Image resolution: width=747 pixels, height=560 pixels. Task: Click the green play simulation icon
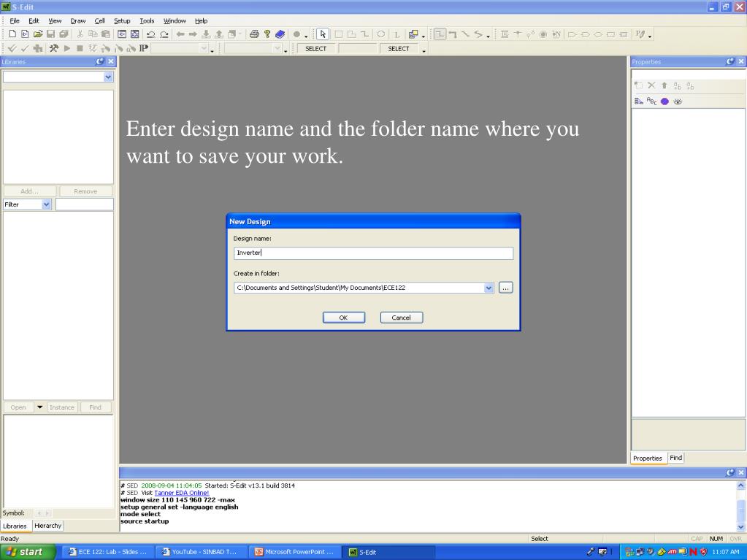pyautogui.click(x=67, y=48)
